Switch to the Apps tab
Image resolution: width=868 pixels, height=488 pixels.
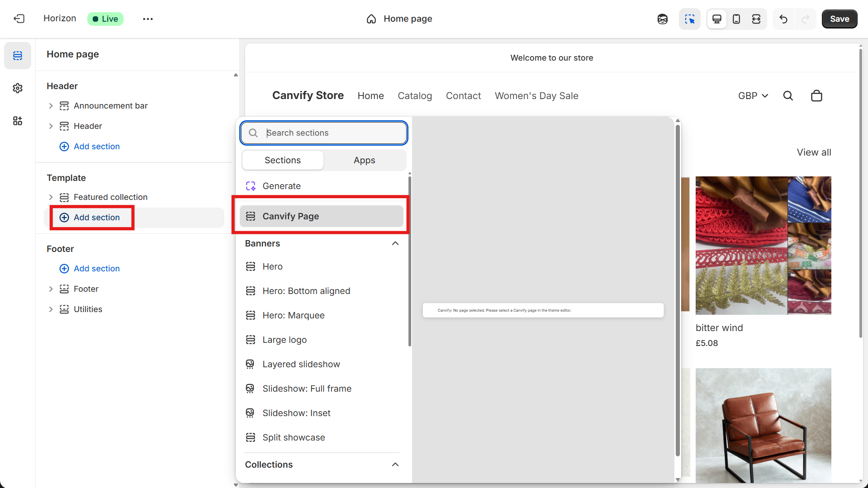pyautogui.click(x=364, y=160)
